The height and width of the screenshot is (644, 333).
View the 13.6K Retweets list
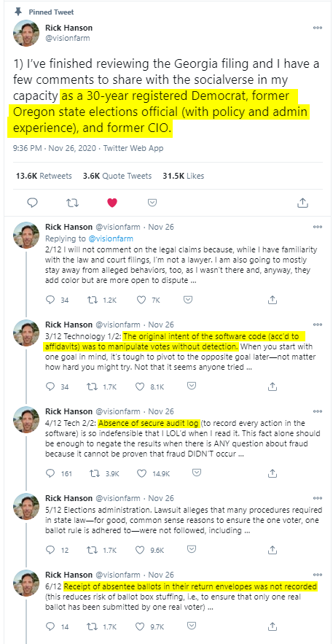point(44,176)
